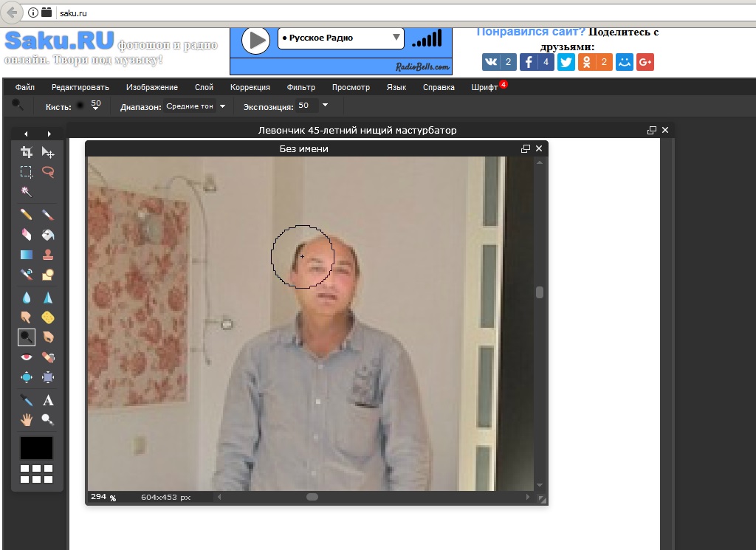Open the Справка menu

[439, 87]
